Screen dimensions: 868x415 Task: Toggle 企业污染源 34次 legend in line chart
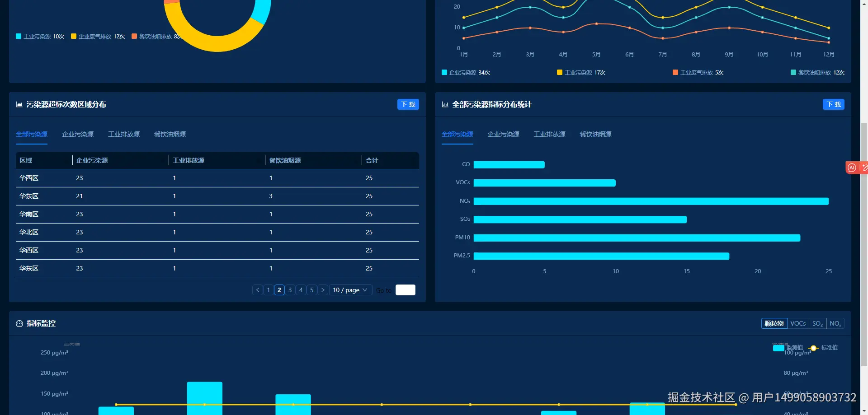[x=466, y=72]
